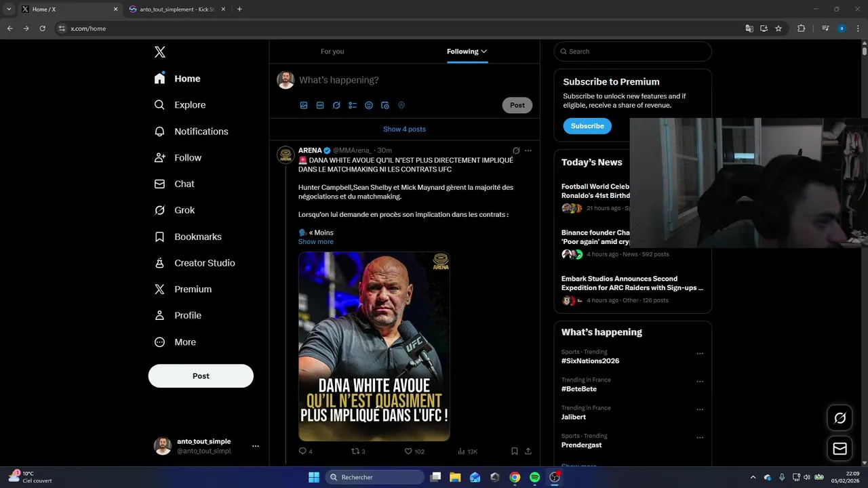Open Explore in the sidebar
The image size is (868, 488).
pyautogui.click(x=180, y=105)
